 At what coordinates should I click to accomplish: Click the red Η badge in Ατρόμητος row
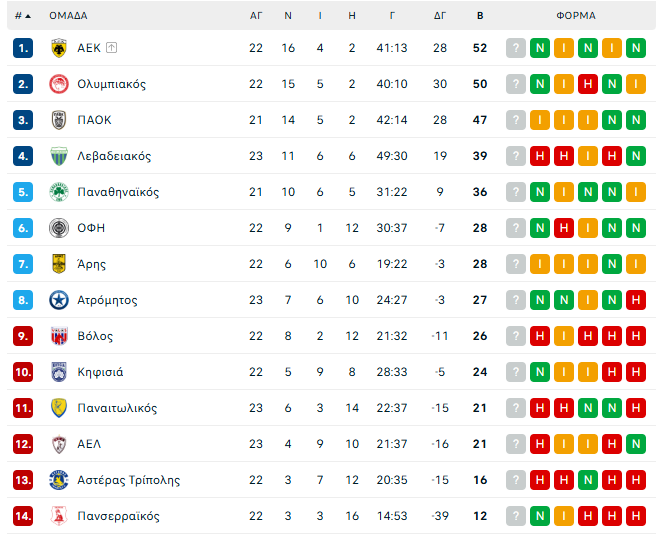tap(636, 300)
